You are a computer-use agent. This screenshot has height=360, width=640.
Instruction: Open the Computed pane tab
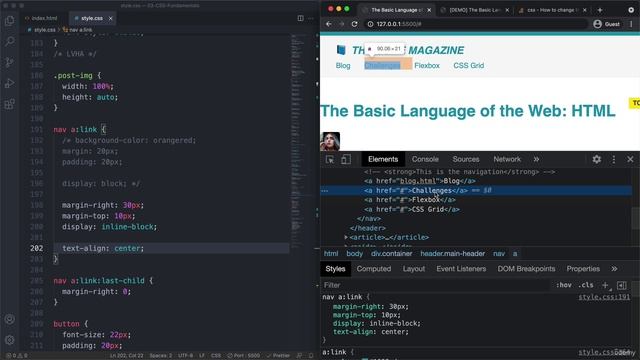tap(374, 269)
